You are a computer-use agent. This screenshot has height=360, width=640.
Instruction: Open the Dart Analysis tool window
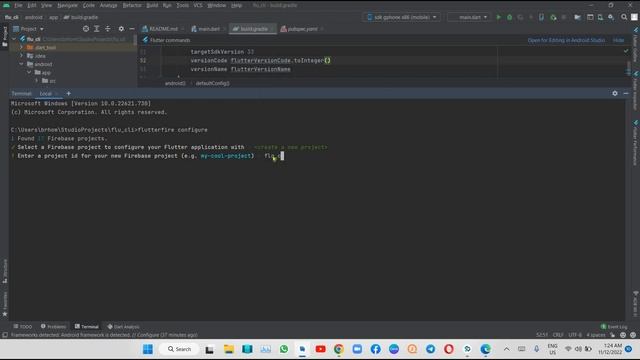coord(123,327)
